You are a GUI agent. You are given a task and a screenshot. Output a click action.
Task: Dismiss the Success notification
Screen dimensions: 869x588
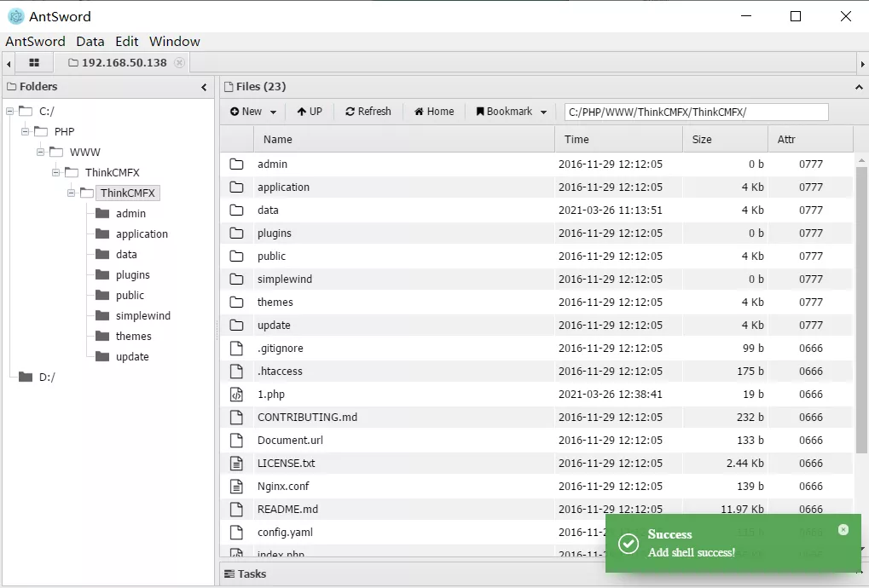[x=843, y=529]
